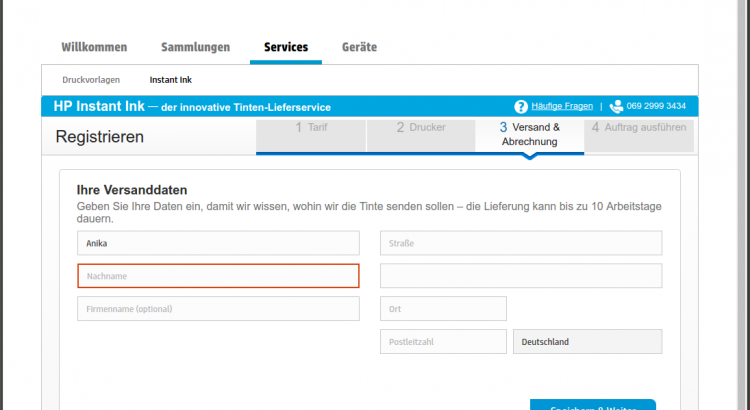The width and height of the screenshot is (750, 410).
Task: Click the HP Instant Ink banner title
Action: [x=99, y=106]
